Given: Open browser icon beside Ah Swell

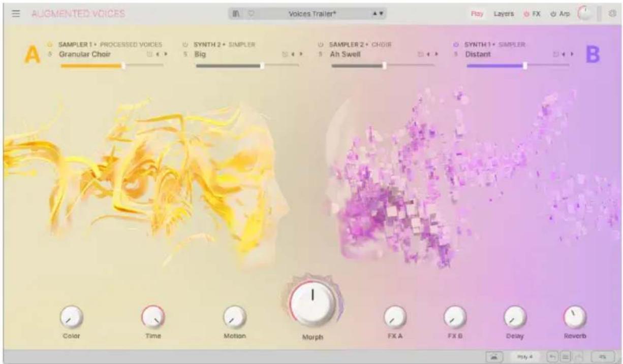Looking at the screenshot, I should tap(420, 54).
